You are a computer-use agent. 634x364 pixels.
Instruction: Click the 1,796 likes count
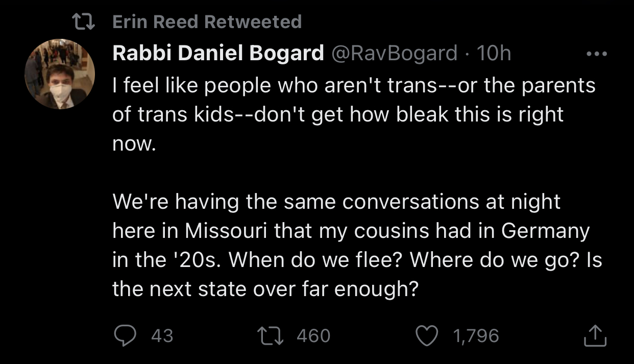pos(475,335)
